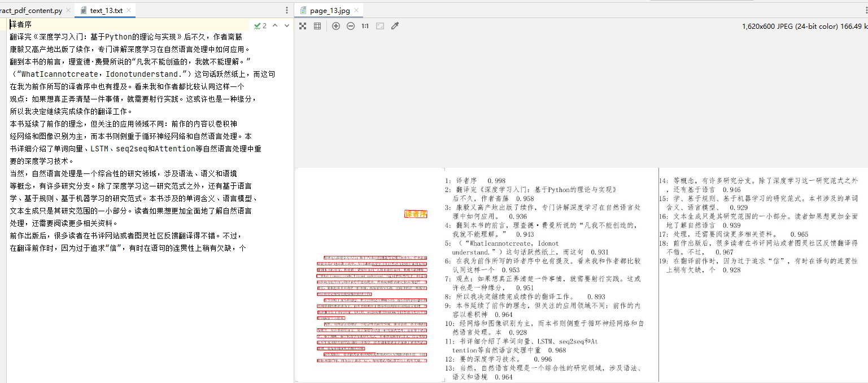Activate the color pipette tool
This screenshot has width=868, height=383.
(x=395, y=25)
